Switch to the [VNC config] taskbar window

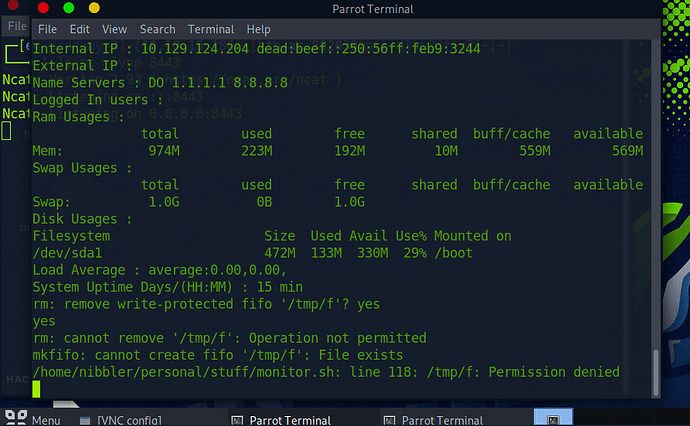pos(130,419)
